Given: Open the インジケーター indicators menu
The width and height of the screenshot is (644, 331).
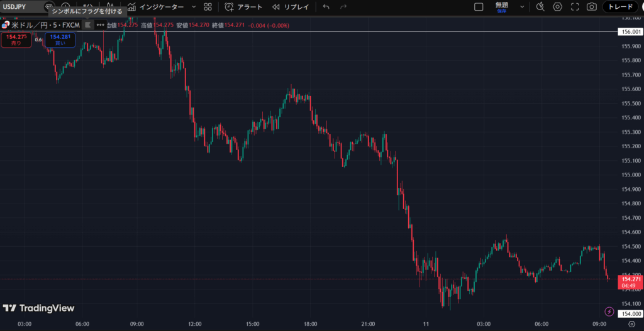Looking at the screenshot, I should coord(155,7).
